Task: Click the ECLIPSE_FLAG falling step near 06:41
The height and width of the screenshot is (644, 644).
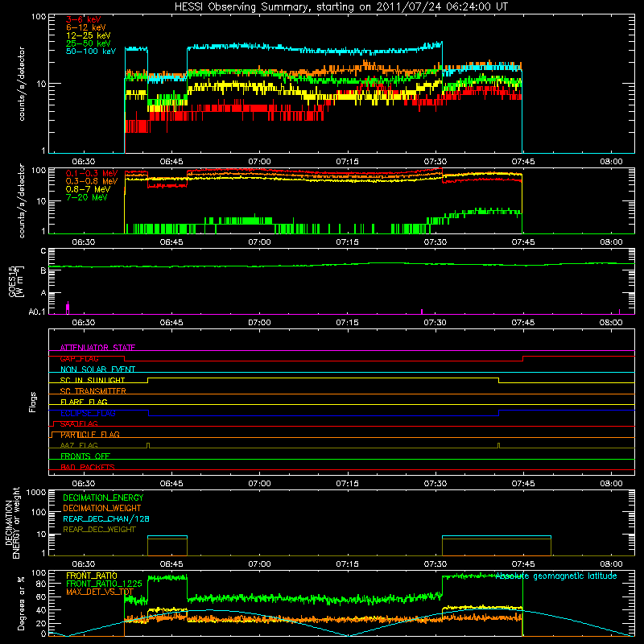Action: 148,413
